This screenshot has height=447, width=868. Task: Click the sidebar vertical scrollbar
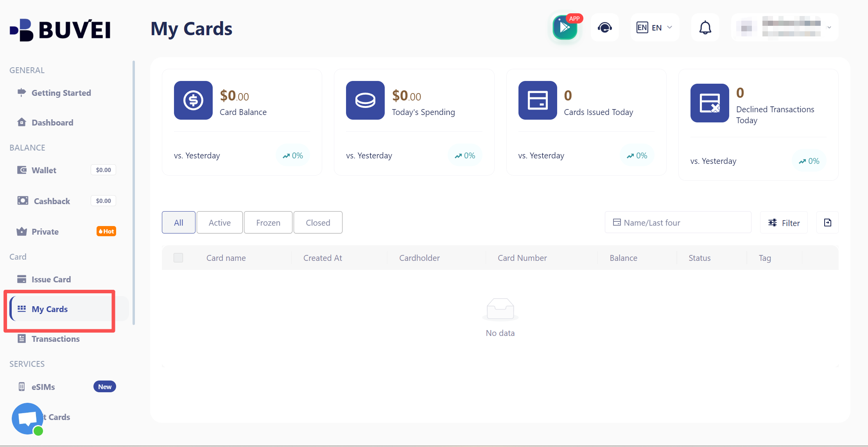tap(134, 192)
